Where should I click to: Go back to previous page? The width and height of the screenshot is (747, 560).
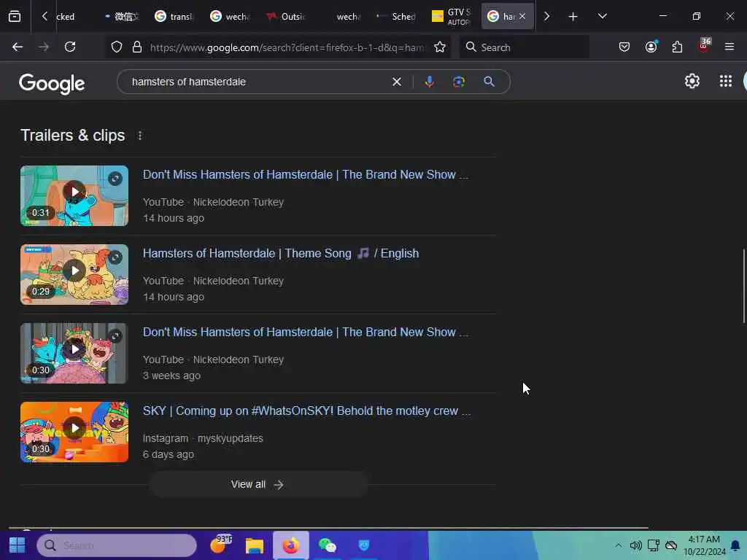(18, 47)
